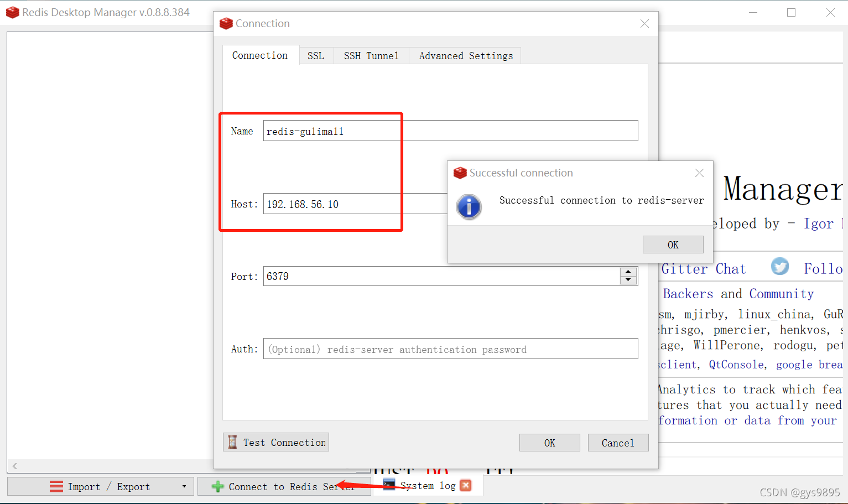Click Redis icon in Connection dialog title
848x504 pixels.
point(226,23)
